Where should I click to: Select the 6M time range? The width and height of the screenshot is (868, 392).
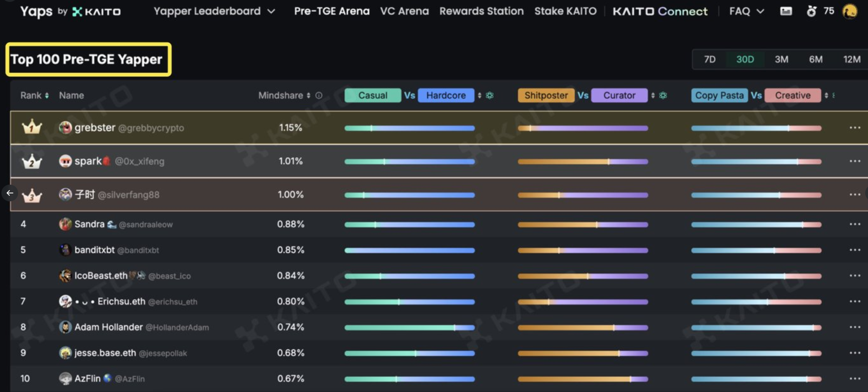click(816, 59)
